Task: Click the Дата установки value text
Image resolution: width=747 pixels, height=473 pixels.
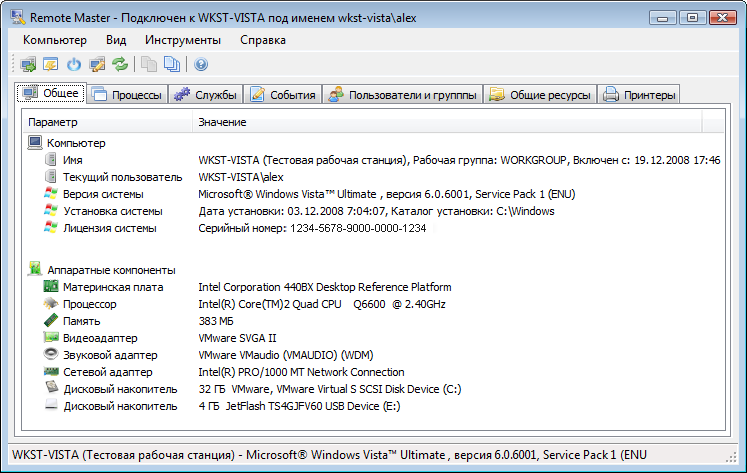Action: (x=376, y=211)
